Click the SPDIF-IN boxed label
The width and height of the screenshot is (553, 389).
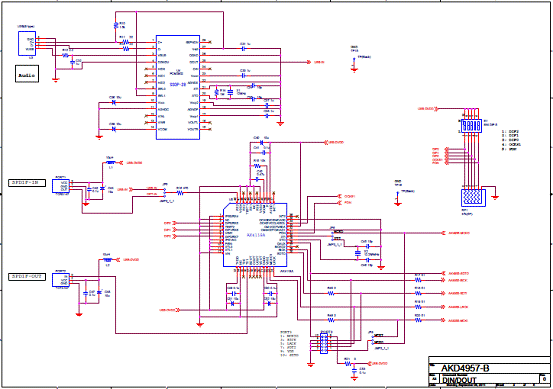27,183
